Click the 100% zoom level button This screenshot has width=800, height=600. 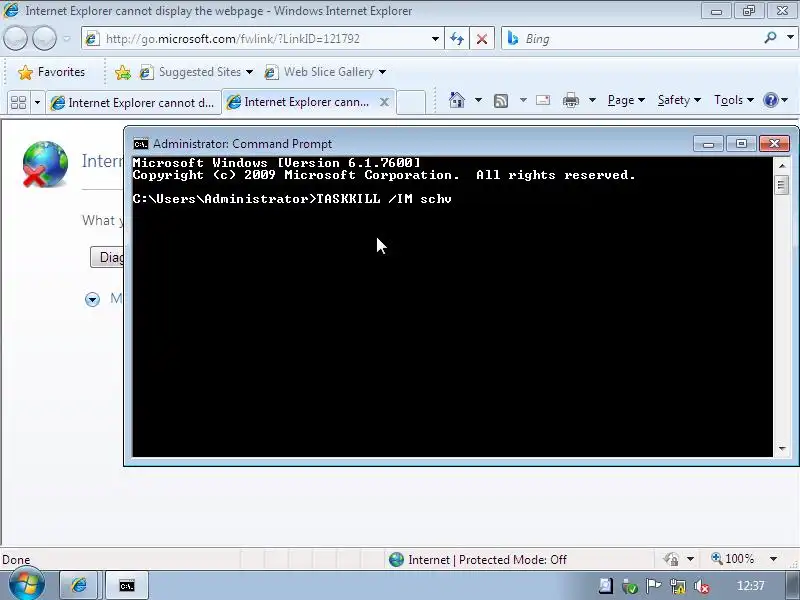click(x=732, y=559)
